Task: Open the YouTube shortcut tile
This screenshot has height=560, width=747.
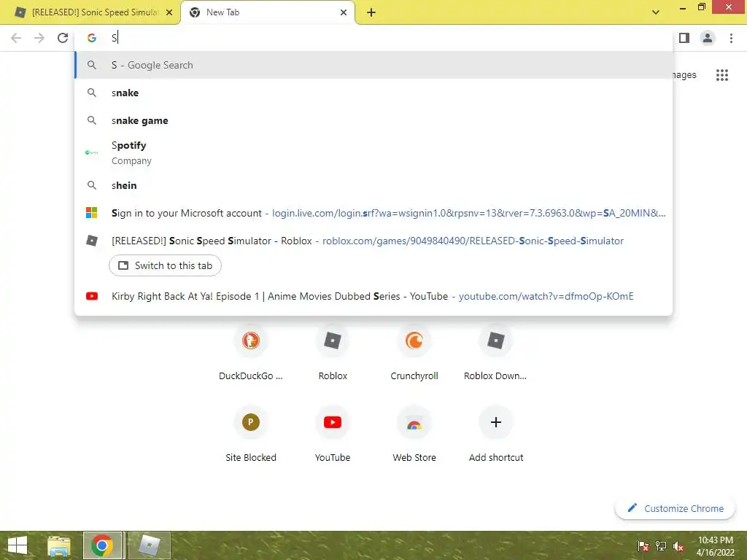Action: (333, 435)
